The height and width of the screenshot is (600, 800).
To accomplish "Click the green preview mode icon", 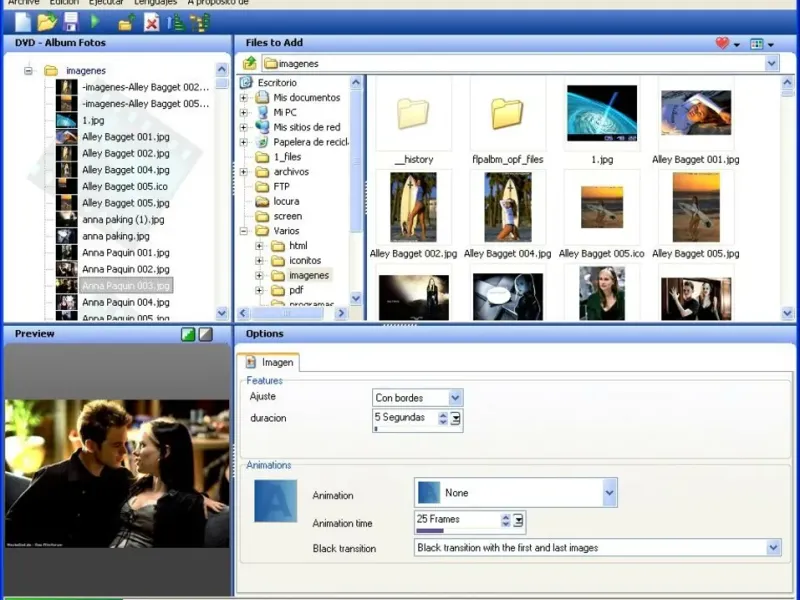I will point(188,334).
